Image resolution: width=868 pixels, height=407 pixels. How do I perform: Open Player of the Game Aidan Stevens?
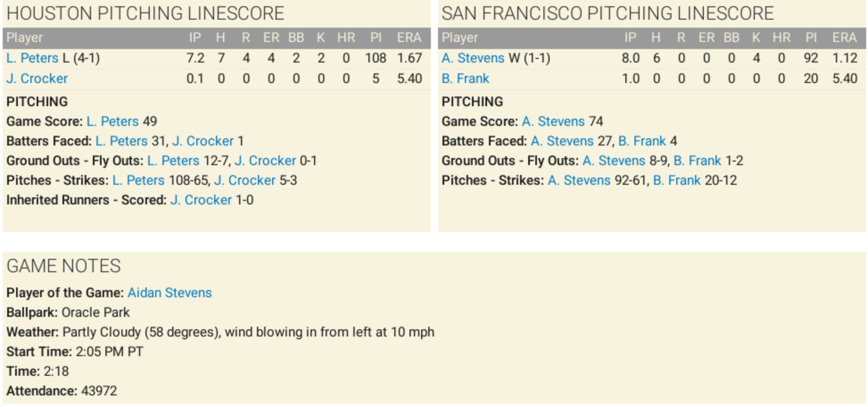[169, 293]
